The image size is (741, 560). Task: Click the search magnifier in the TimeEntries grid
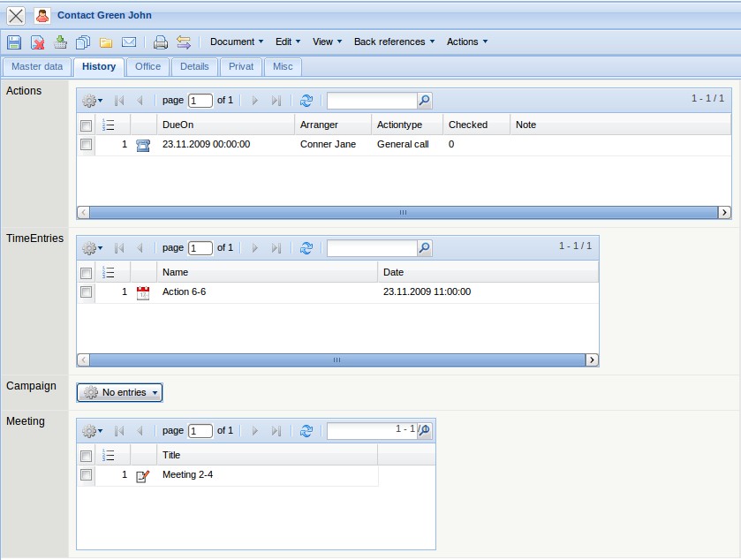click(x=425, y=248)
